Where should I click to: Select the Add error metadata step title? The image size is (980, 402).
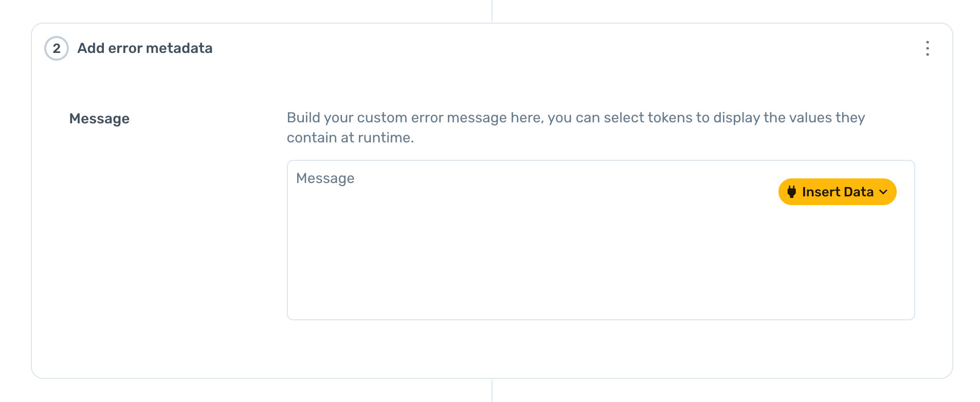coord(144,48)
